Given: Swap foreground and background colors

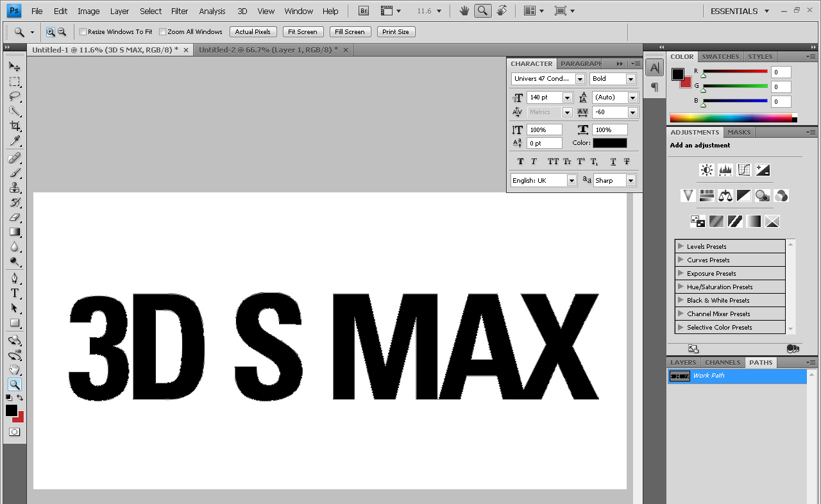Looking at the screenshot, I should coord(20,398).
